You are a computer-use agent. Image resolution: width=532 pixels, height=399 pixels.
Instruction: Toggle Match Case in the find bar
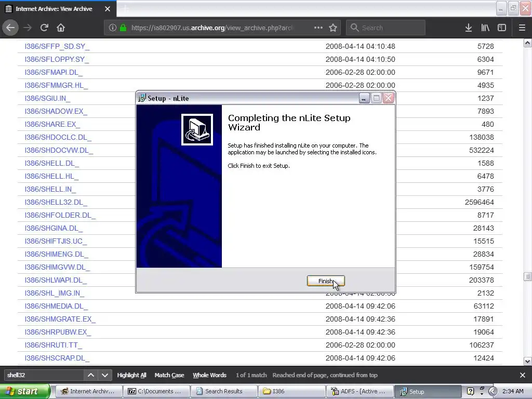tap(169, 375)
